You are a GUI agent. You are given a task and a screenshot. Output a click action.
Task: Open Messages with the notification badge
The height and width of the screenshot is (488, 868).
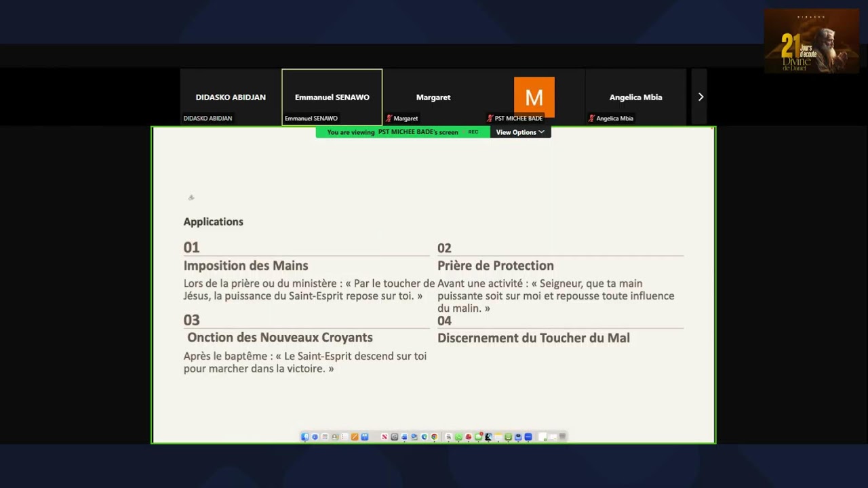479,437
